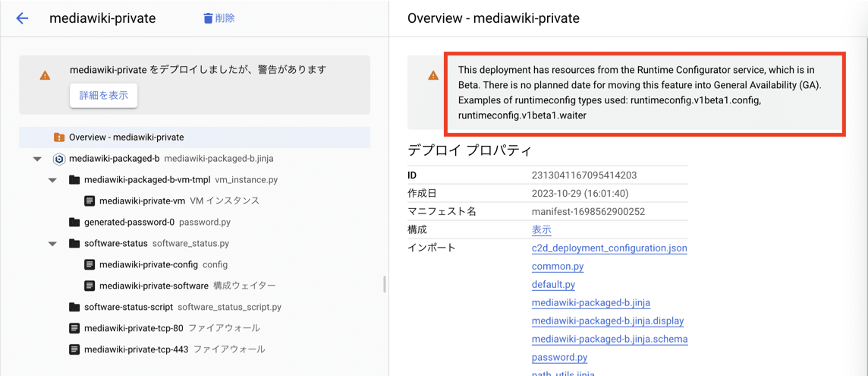
Task: Click the ID property label
Action: (412, 175)
